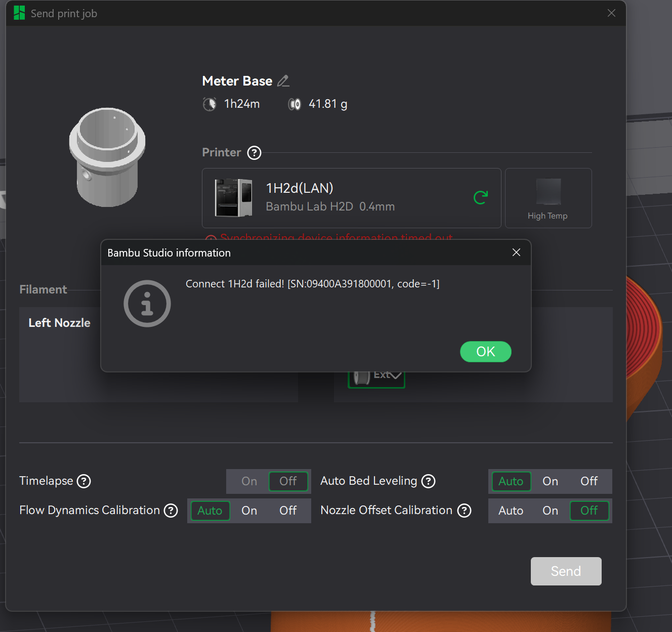This screenshot has height=632, width=672.
Task: Click the Meter Base model thumbnail
Action: (x=107, y=157)
